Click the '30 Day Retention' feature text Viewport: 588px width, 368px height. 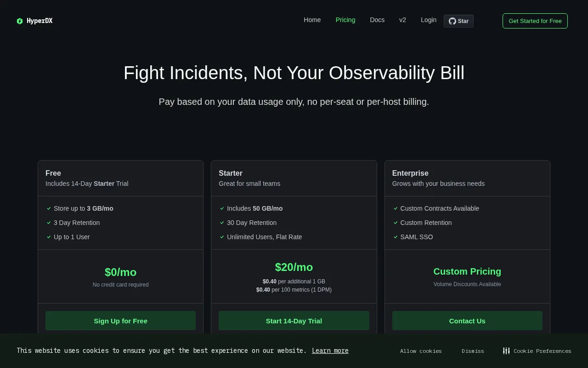[252, 223]
